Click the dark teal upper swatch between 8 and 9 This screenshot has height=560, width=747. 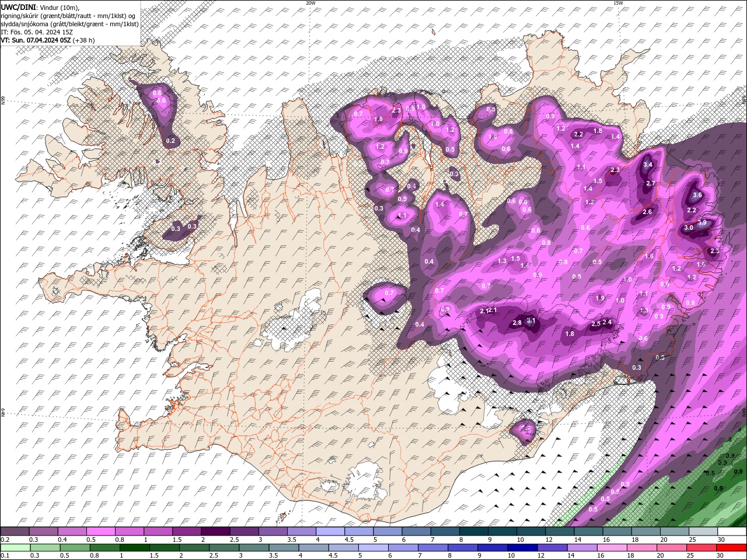coord(473,531)
